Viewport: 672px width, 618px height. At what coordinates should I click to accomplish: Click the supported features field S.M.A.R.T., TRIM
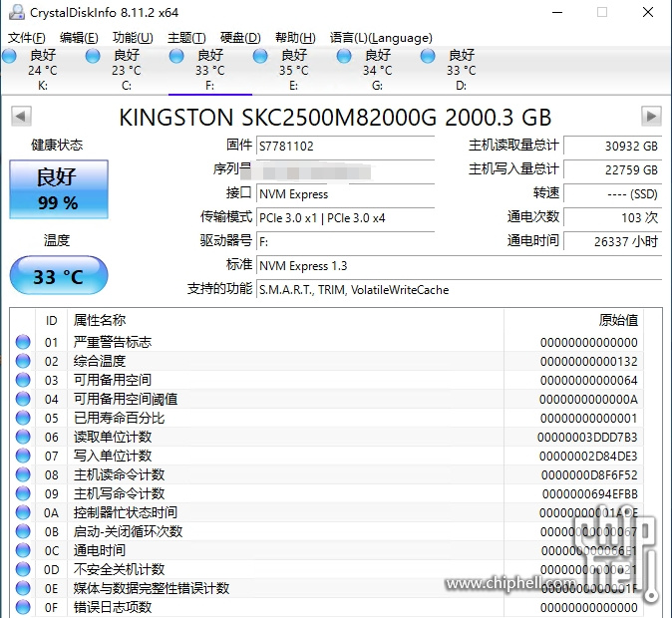click(459, 290)
